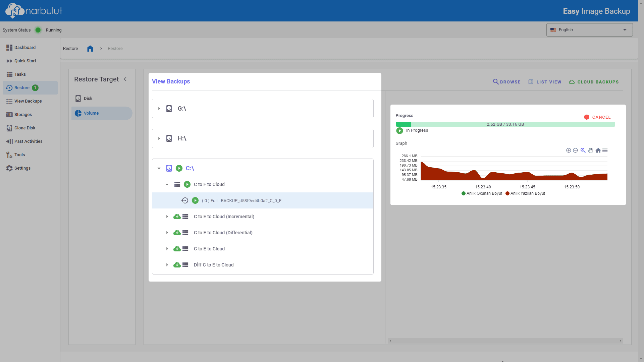This screenshot has height=362, width=644.
Task: Click cloud icon on Differential task
Action: 177,233
